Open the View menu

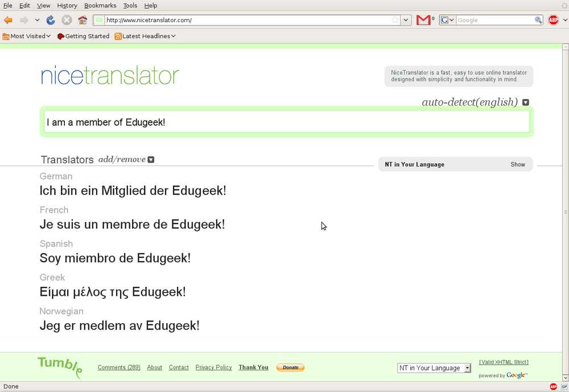44,6
